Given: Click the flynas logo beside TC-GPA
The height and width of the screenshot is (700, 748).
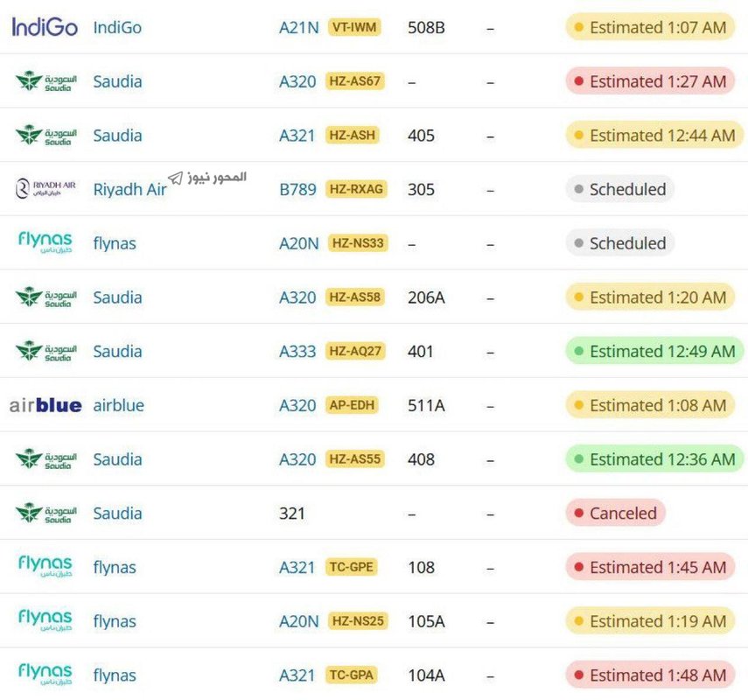Looking at the screenshot, I should pyautogui.click(x=45, y=675).
